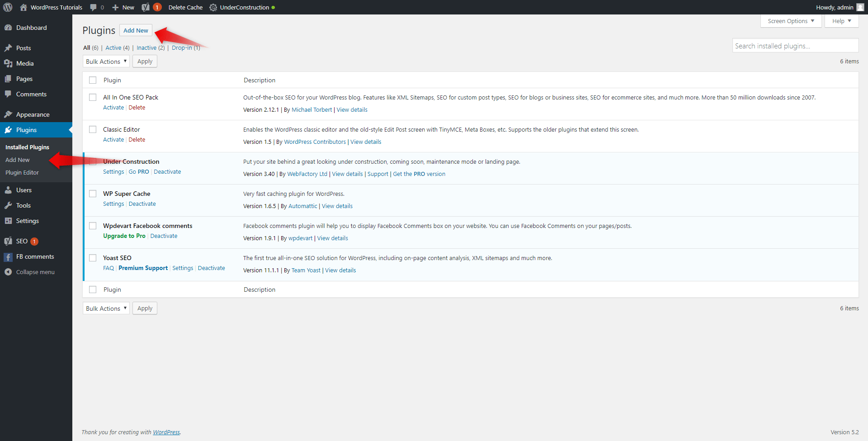Click the Appearance paintbrush icon
This screenshot has width=868, height=441.
tap(8, 114)
